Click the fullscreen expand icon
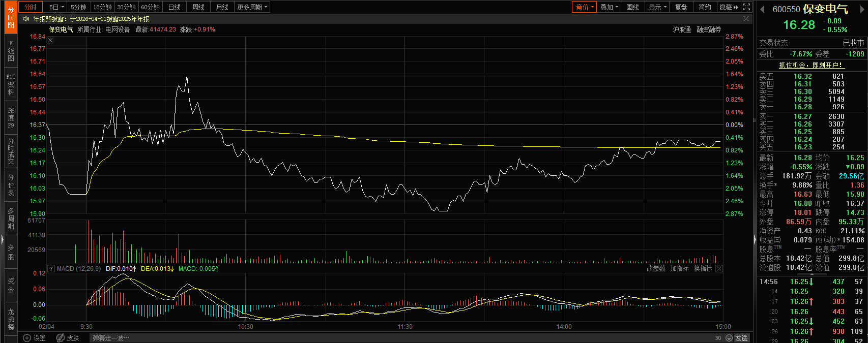The width and height of the screenshot is (868, 343). [747, 7]
